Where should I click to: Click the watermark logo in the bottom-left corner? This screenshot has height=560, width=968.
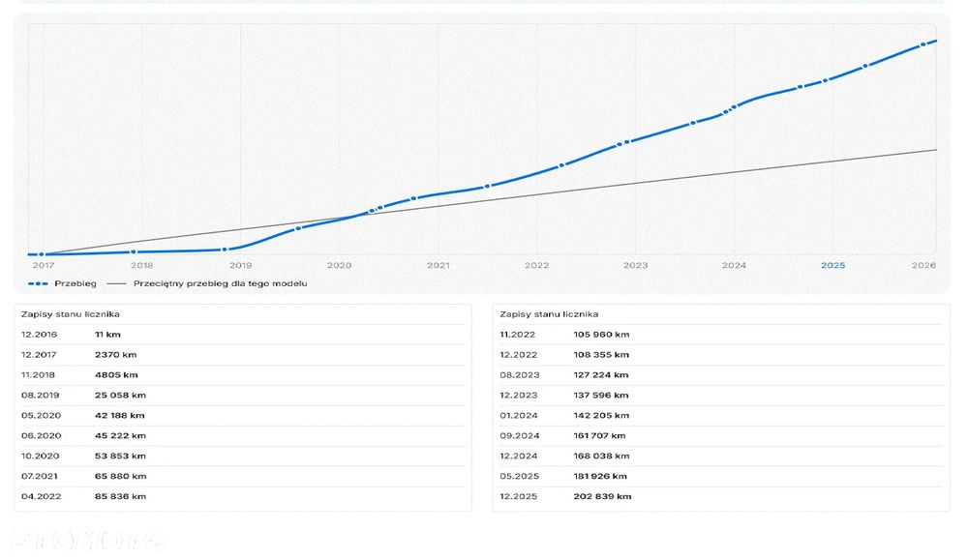(x=87, y=538)
